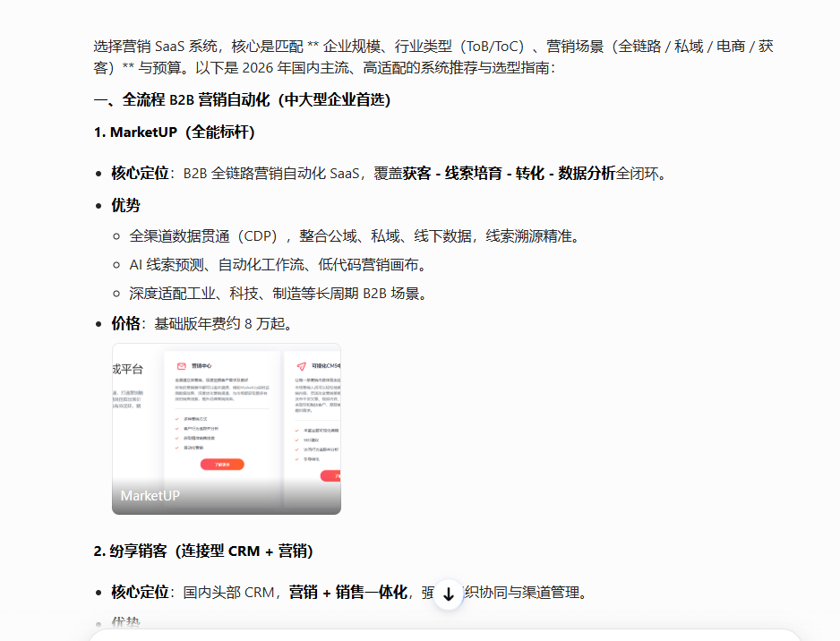
Task: Click the red button in preview's 营销中心 card
Action: pos(222,465)
